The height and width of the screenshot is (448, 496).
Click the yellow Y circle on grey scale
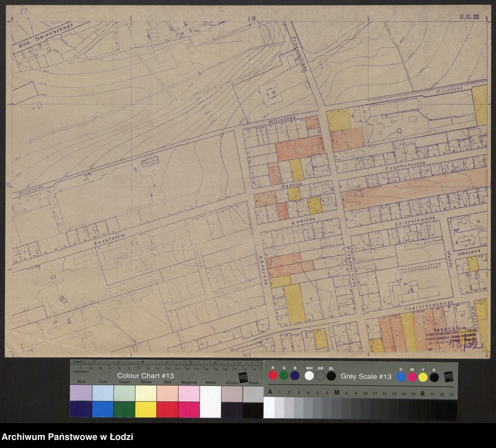pos(423,376)
